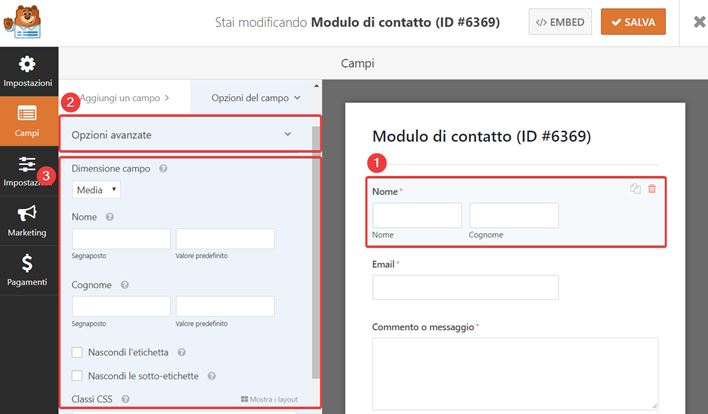This screenshot has height=414, width=708.
Task: Click help icon beside Dimensione campo
Action: pyautogui.click(x=163, y=168)
